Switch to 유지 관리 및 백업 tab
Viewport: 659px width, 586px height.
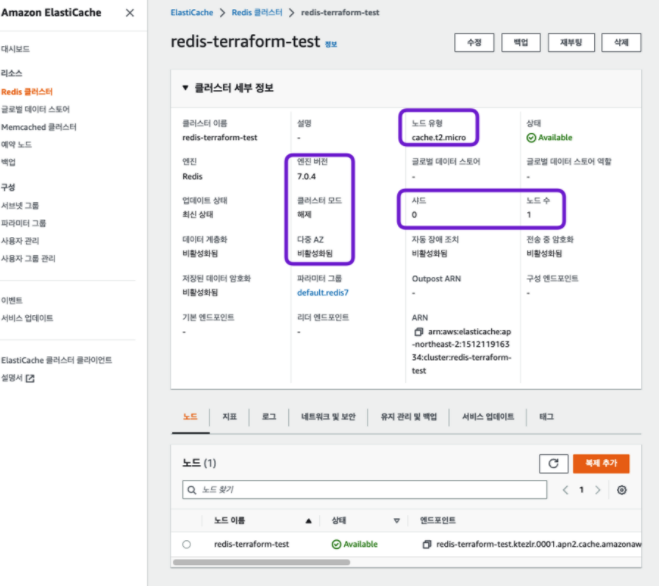pos(409,417)
